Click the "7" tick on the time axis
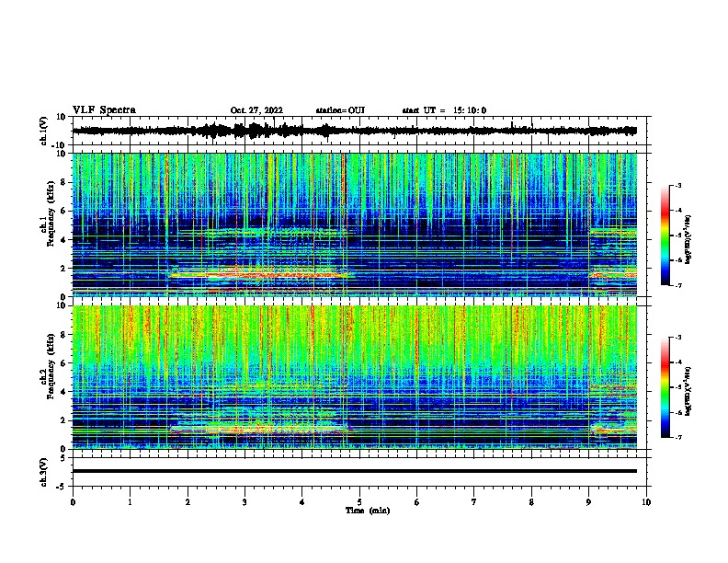The image size is (728, 563). [x=474, y=502]
